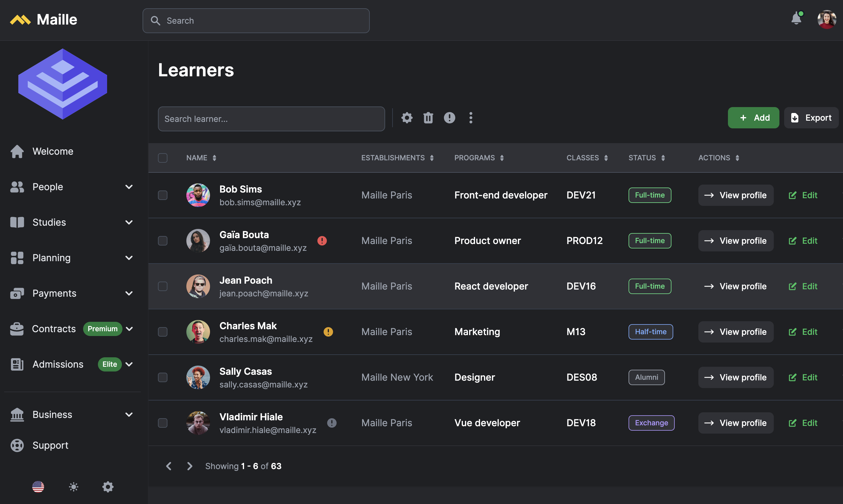Image resolution: width=843 pixels, height=504 pixels.
Task: Open the notifications bell
Action: tap(796, 19)
